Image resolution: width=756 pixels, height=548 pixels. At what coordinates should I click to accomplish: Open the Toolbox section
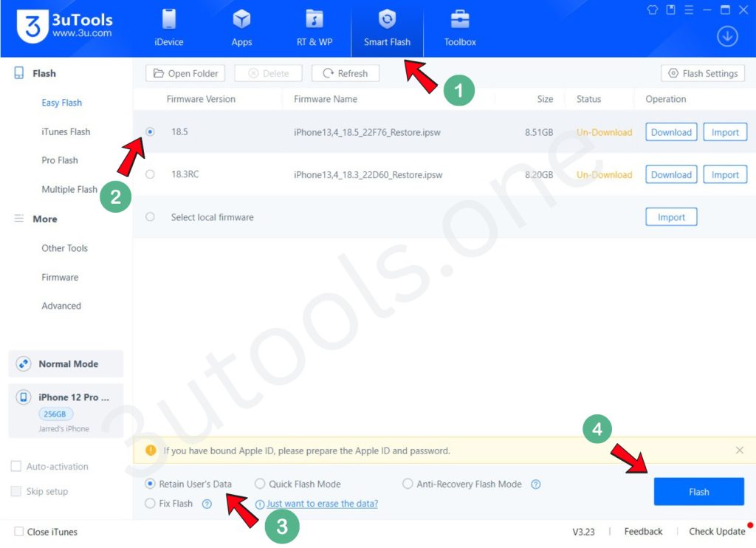pyautogui.click(x=460, y=27)
